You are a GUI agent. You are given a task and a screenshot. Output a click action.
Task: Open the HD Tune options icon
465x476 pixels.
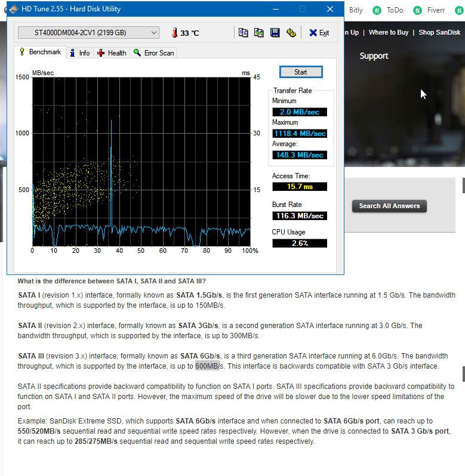coord(291,33)
